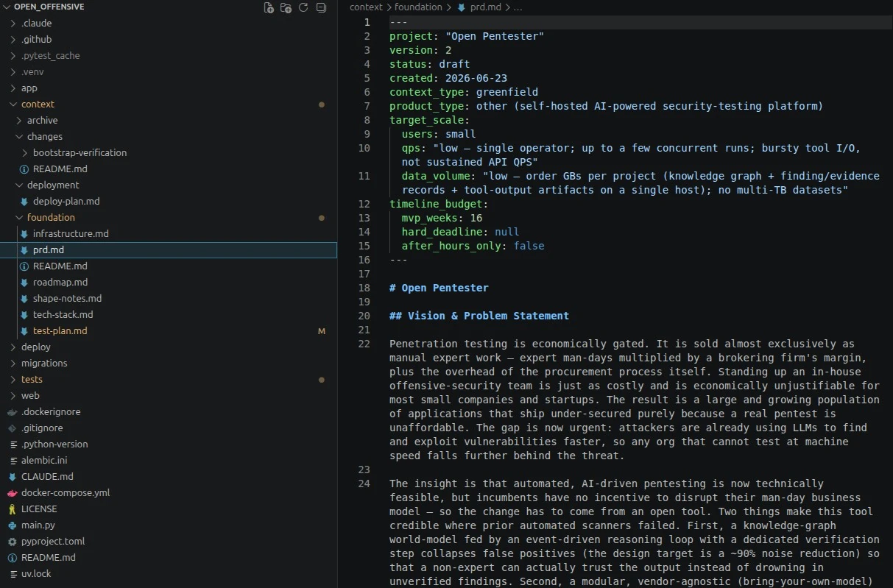Viewport: 893px width, 588px height.
Task: Click the '## Vision & Problem Statement' heading
Action: (479, 316)
